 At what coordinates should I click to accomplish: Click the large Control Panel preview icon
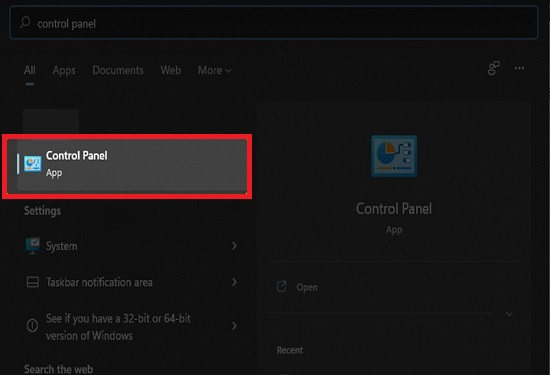click(394, 156)
